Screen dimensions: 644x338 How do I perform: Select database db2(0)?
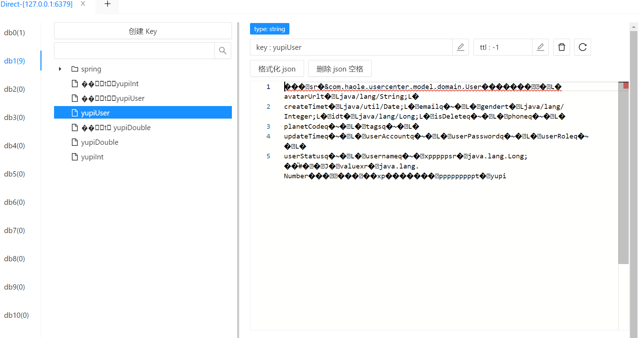(x=15, y=89)
